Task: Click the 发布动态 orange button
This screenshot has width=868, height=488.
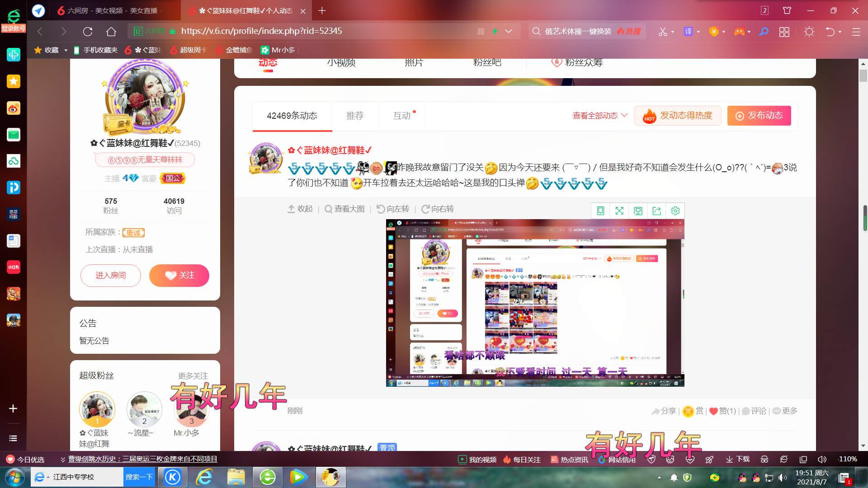Action: (x=759, y=116)
